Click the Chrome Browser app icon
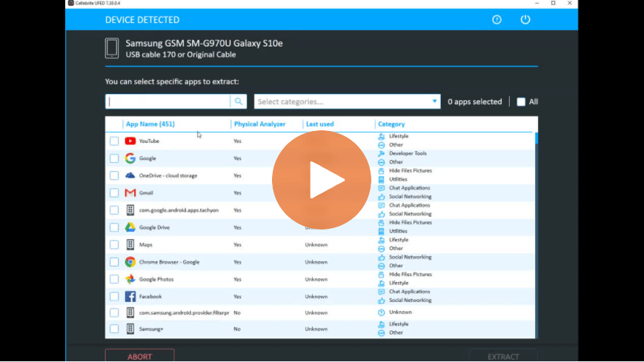This screenshot has height=362, width=644. pos(130,262)
